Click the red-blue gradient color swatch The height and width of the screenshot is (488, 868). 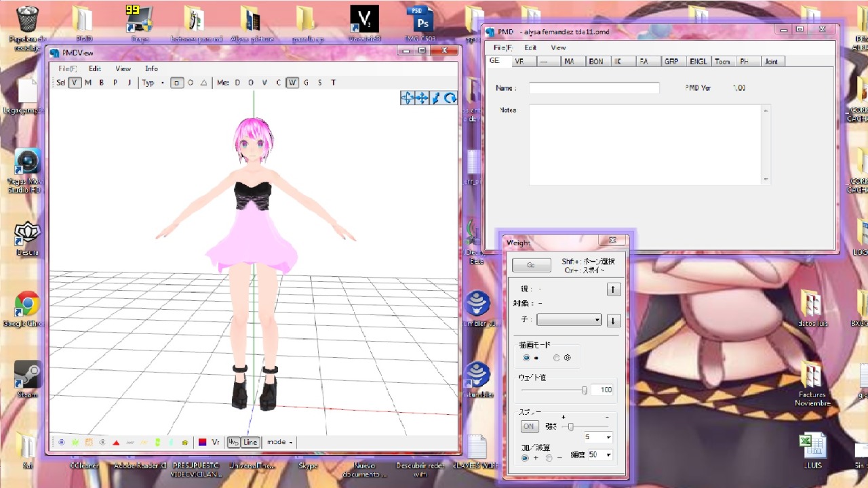(x=202, y=443)
